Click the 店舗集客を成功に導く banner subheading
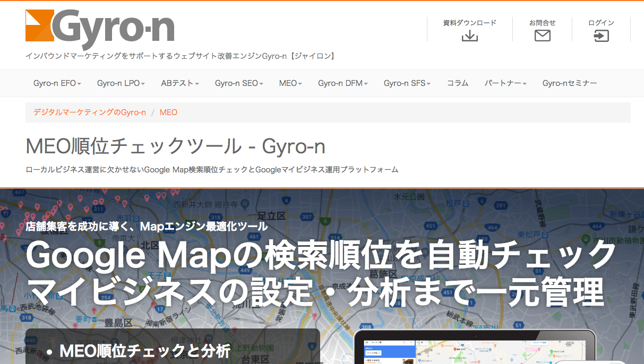The height and width of the screenshot is (364, 644). [x=147, y=227]
